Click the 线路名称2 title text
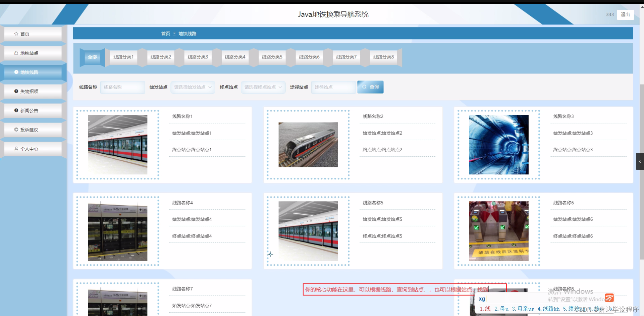The width and height of the screenshot is (644, 316). (x=373, y=116)
